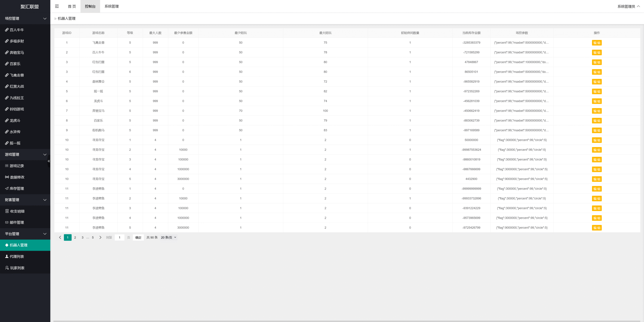This screenshot has width=644, height=322.
Task: Open 代理列表 user icon item
Action: tap(17, 257)
